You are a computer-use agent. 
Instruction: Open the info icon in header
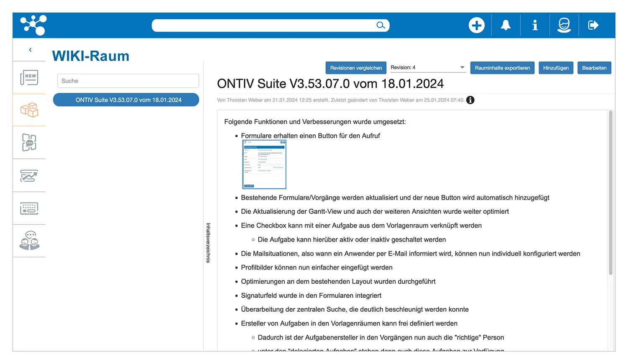pos(535,26)
